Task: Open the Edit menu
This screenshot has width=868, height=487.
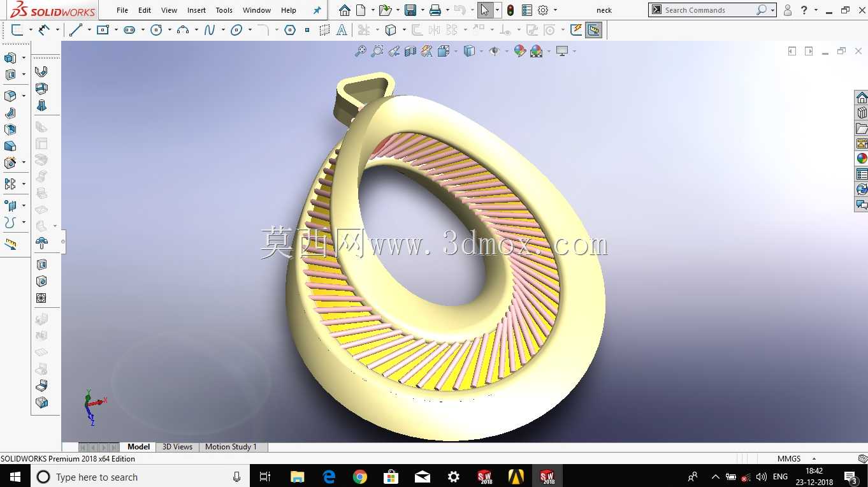Action: click(x=145, y=10)
